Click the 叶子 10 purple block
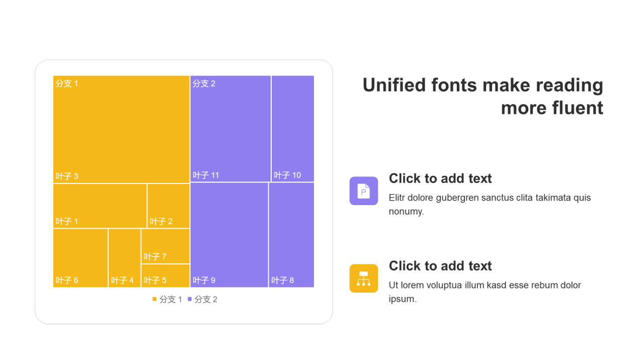644x362 pixels. (x=293, y=128)
